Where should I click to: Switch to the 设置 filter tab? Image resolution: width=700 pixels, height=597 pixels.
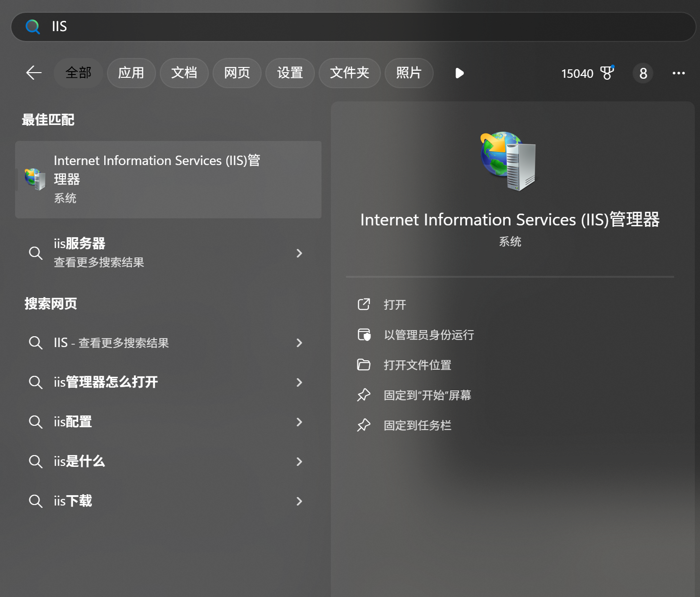(290, 73)
